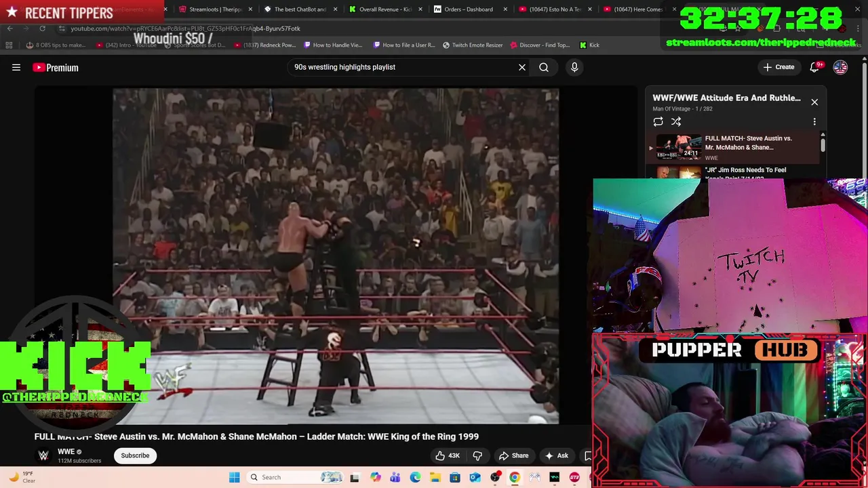The height and width of the screenshot is (488, 868).
Task: Open the YouTube hamburger guide menu
Action: coord(16,67)
